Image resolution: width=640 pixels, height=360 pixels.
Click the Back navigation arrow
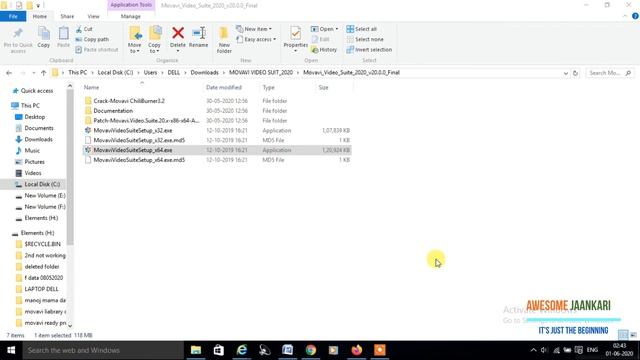[9, 73]
